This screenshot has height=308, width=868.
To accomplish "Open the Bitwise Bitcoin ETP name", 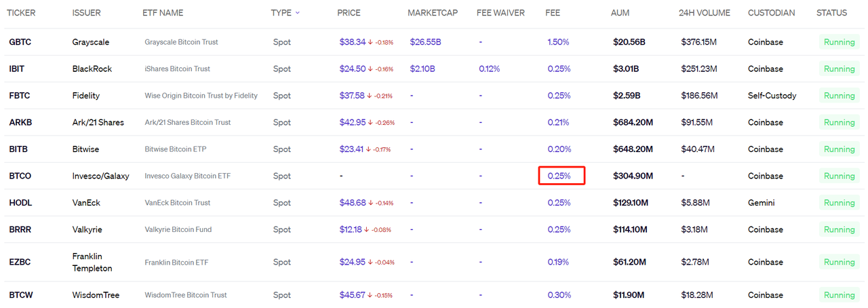I will pyautogui.click(x=176, y=149).
